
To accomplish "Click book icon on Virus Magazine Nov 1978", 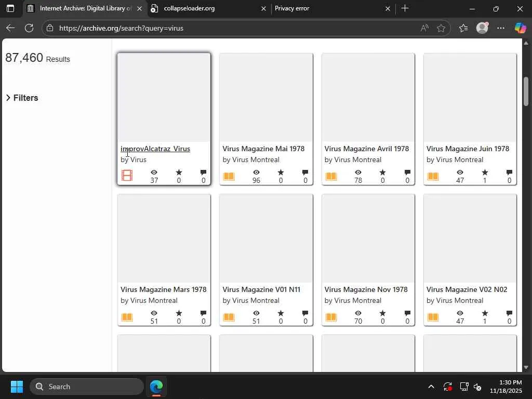I will coord(331,317).
